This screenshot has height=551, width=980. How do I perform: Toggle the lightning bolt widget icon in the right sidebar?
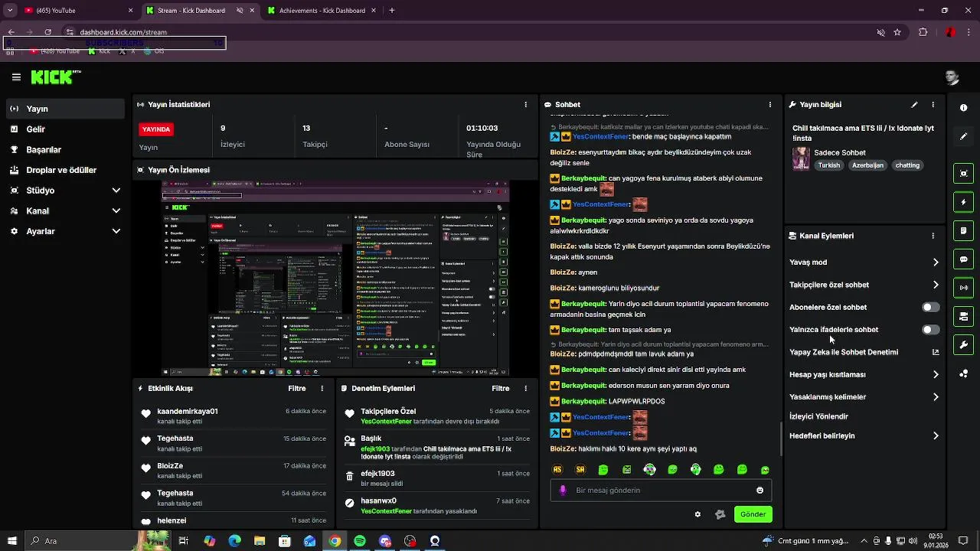point(963,202)
